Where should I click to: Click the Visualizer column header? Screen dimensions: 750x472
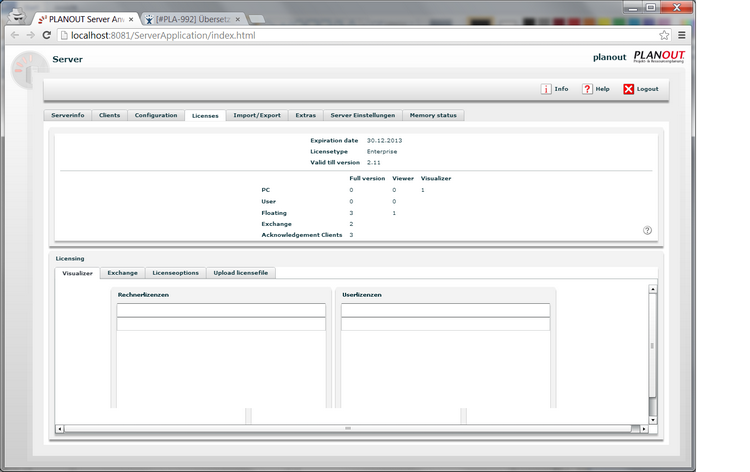point(436,178)
